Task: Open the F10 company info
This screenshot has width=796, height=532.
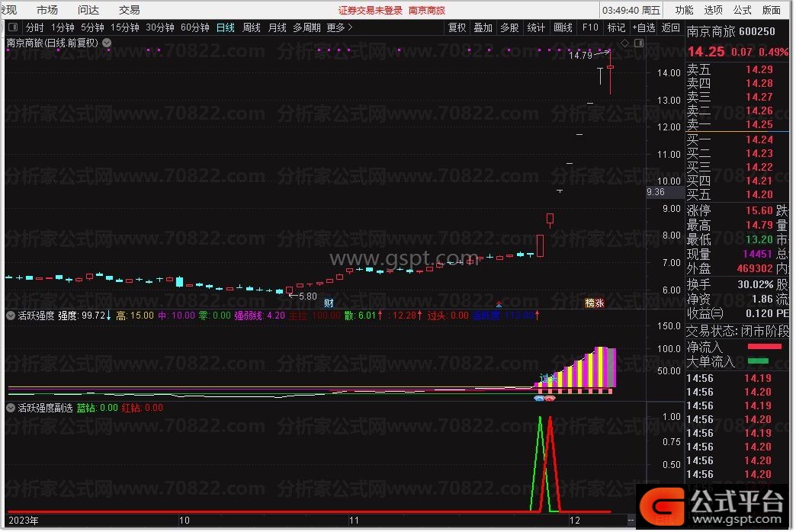Action: click(x=590, y=27)
